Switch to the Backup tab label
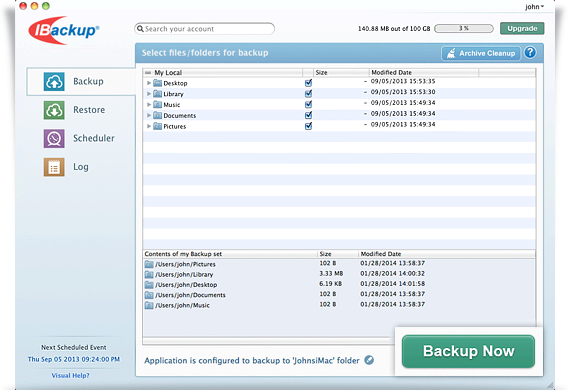The width and height of the screenshot is (570, 390). 88,81
